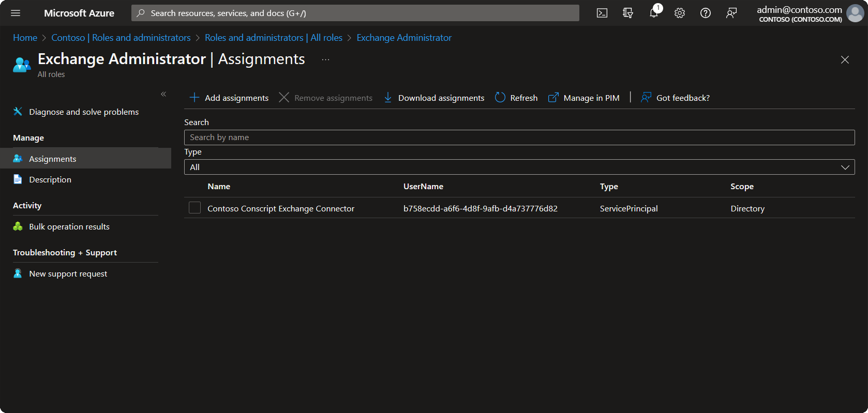The height and width of the screenshot is (413, 868).
Task: Close the Assignments blade
Action: click(845, 60)
